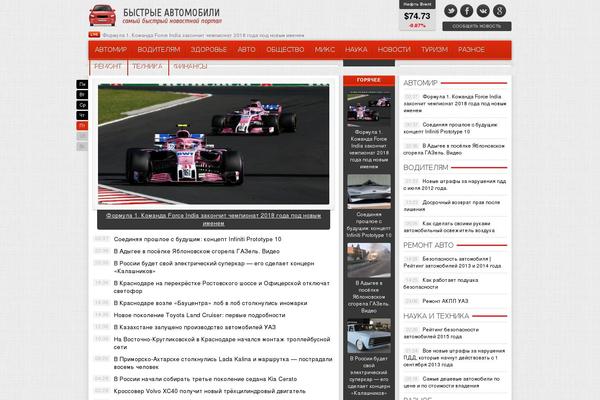This screenshot has width=600, height=400.
Task: Open the Volvo XC40 article
Action: pos(210,391)
